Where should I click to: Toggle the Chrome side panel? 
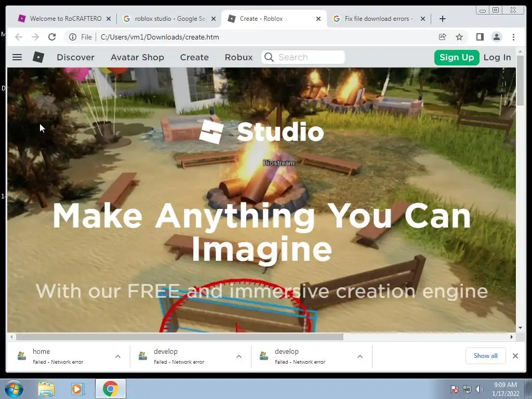480,37
